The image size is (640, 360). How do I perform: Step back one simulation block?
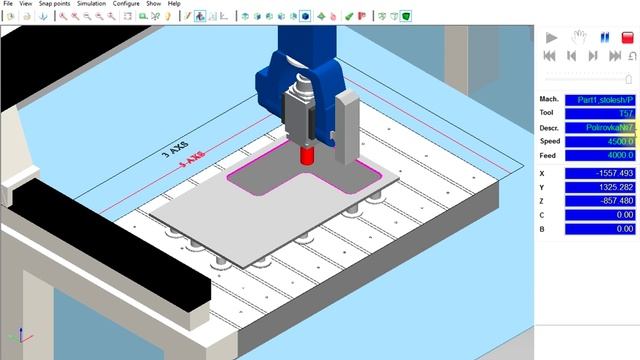(571, 56)
